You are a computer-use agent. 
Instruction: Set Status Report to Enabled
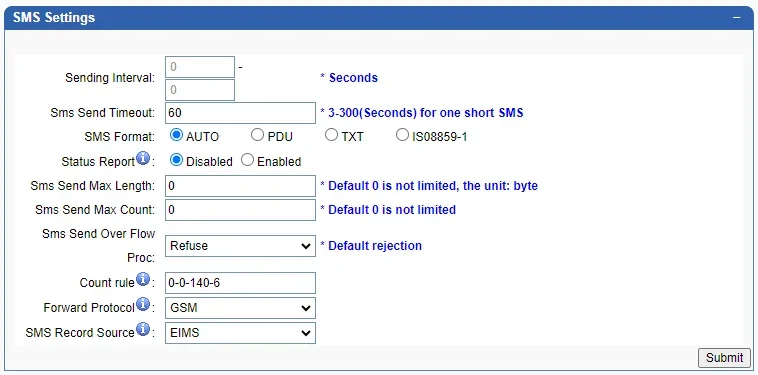point(247,160)
